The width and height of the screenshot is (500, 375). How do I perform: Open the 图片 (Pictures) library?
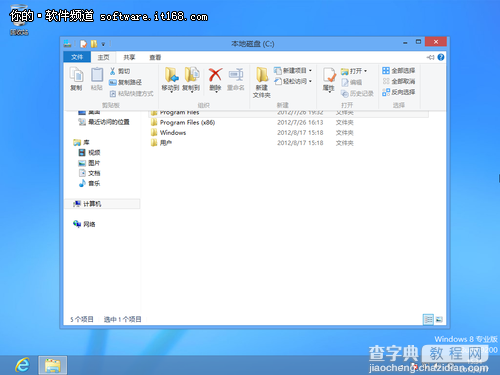point(89,163)
